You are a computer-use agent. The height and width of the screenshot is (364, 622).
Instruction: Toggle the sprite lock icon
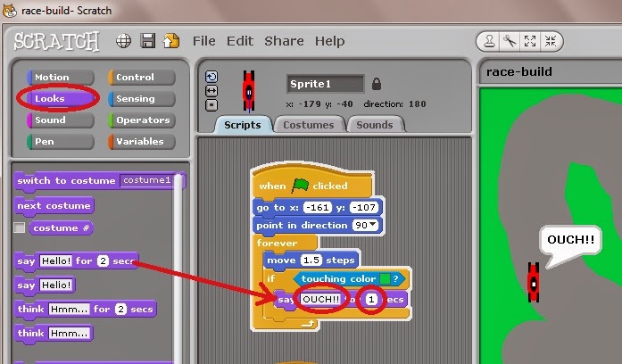377,84
